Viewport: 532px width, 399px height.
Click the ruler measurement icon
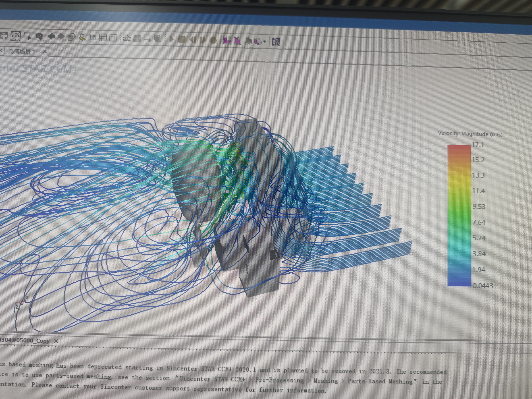coord(92,37)
